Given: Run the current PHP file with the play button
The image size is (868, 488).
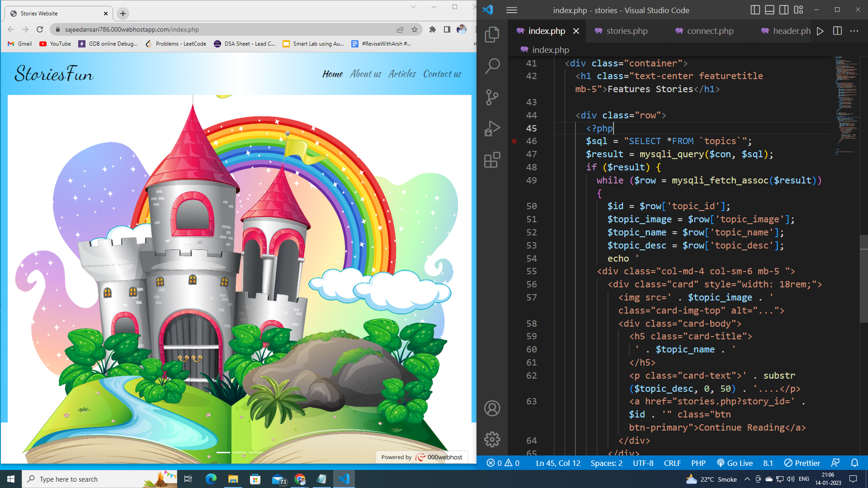Looking at the screenshot, I should 820,31.
